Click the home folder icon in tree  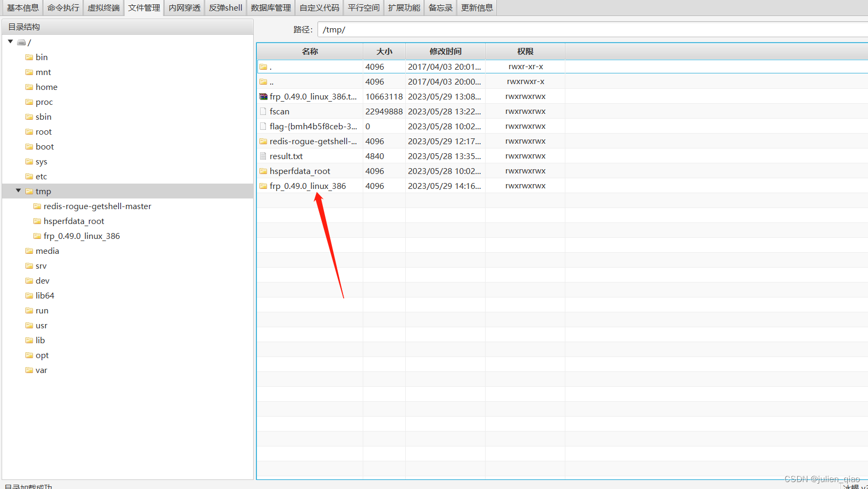coord(29,87)
